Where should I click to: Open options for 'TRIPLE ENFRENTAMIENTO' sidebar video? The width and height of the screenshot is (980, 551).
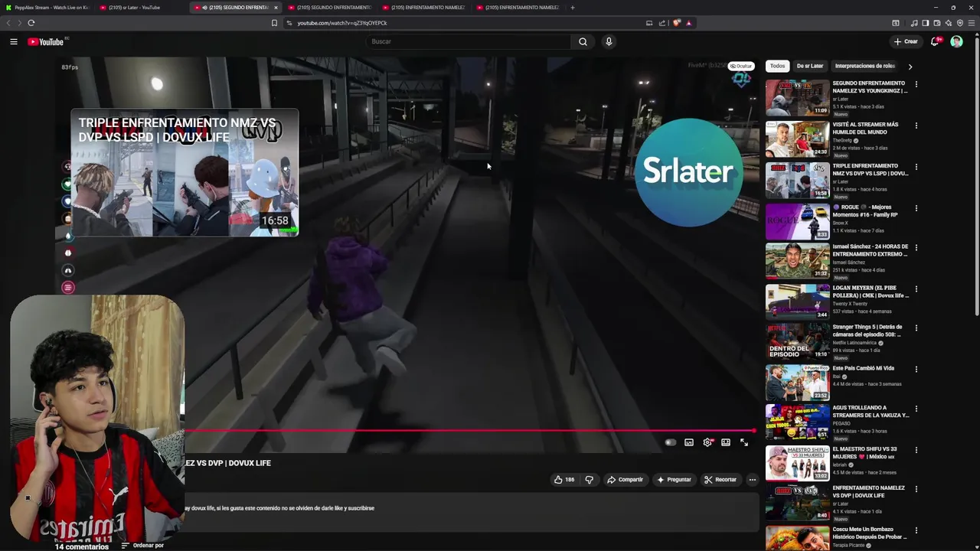pos(916,167)
